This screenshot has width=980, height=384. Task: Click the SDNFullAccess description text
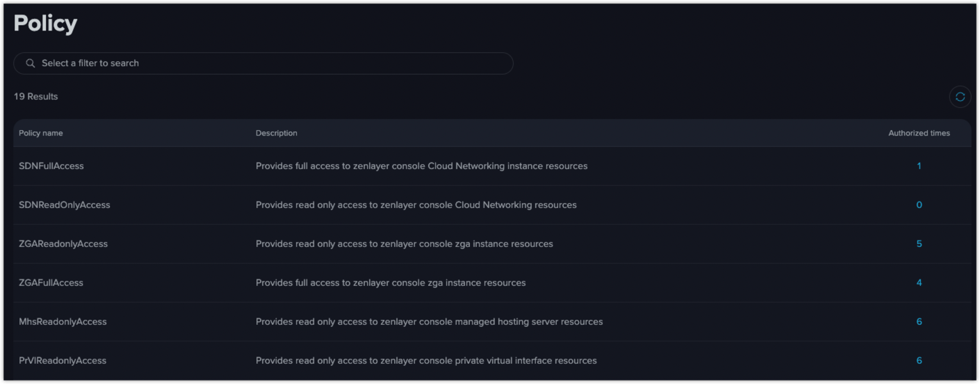pyautogui.click(x=421, y=166)
